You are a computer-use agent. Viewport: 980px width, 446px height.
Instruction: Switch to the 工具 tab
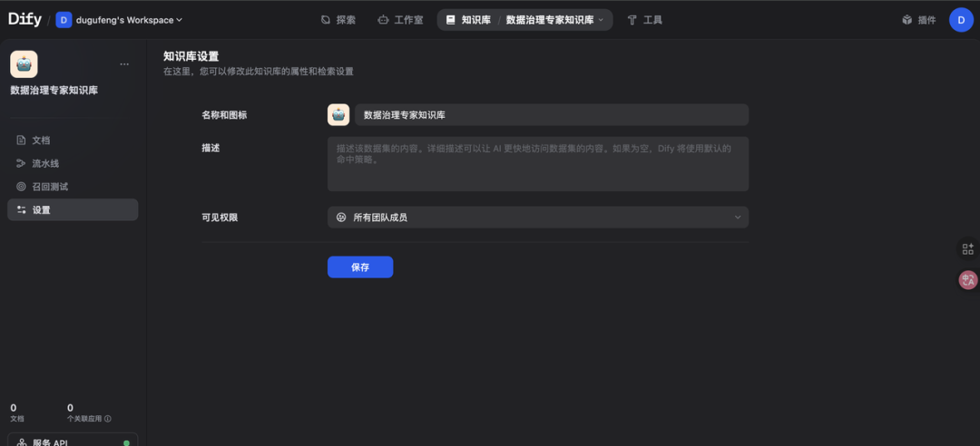645,20
